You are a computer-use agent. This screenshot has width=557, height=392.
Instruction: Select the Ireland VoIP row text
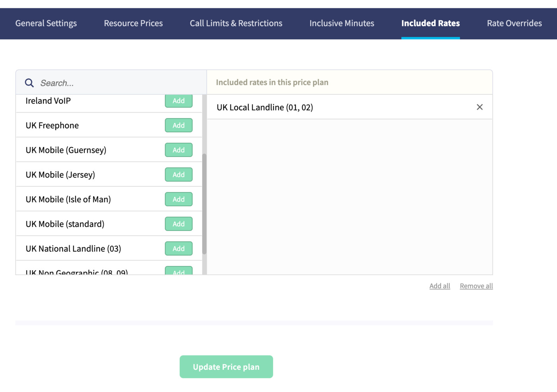[x=48, y=101]
